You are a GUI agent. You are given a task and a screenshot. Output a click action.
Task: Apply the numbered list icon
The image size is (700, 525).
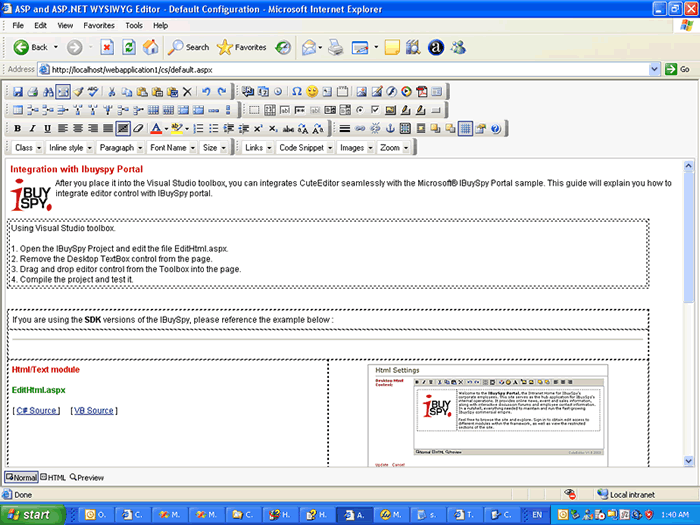pyautogui.click(x=199, y=129)
